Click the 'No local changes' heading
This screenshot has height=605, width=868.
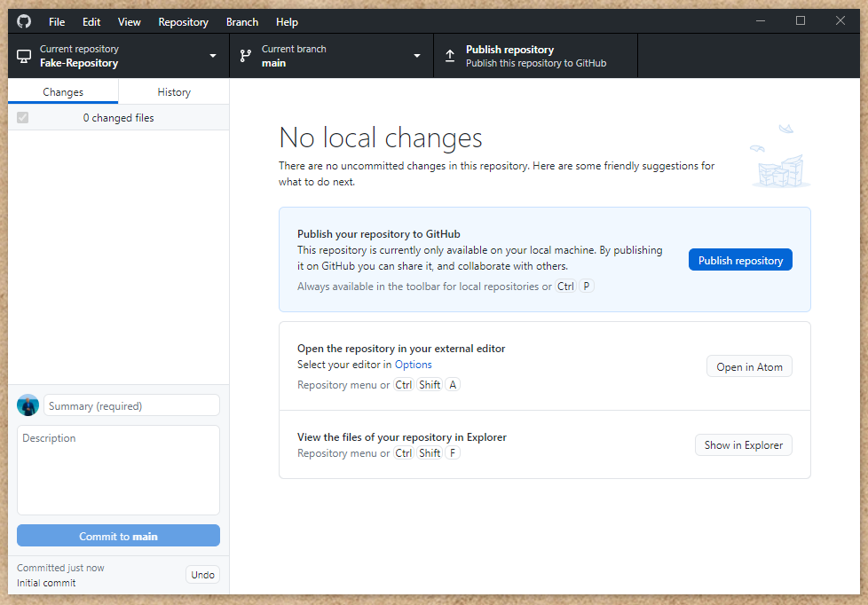tap(380, 137)
